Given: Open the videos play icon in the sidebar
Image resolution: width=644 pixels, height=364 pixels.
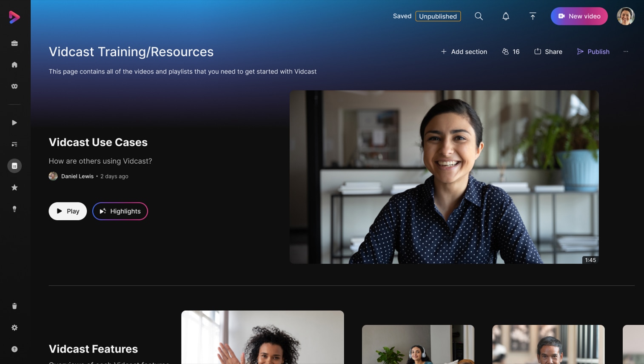Looking at the screenshot, I should pyautogui.click(x=14, y=123).
